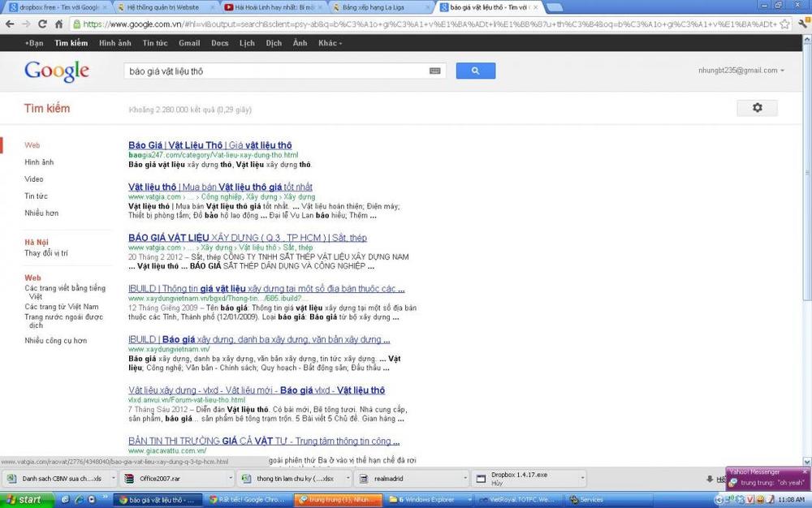Open Dịch from the Google top bar
This screenshot has width=812, height=508.
click(x=274, y=43)
